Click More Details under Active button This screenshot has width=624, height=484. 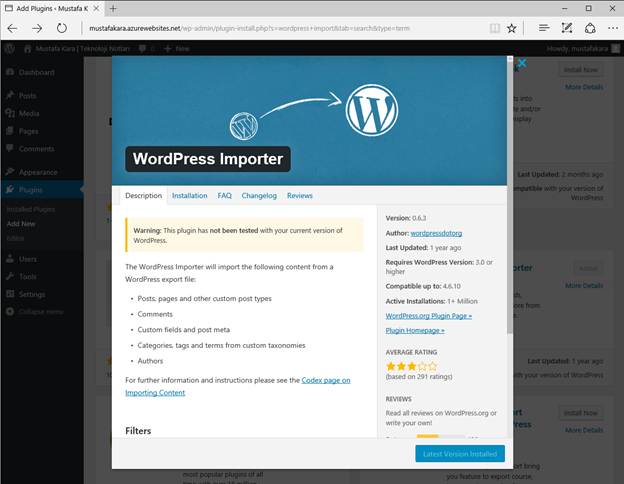pos(584,286)
